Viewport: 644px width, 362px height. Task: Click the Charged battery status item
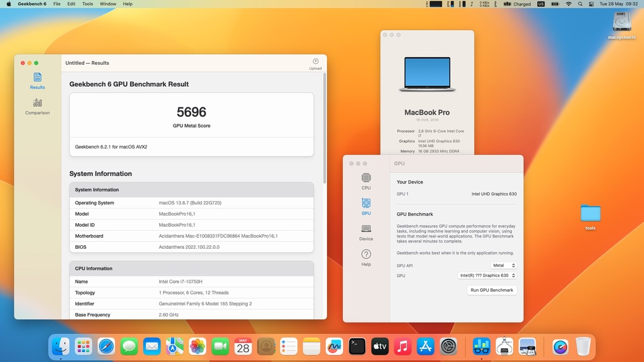click(x=518, y=4)
